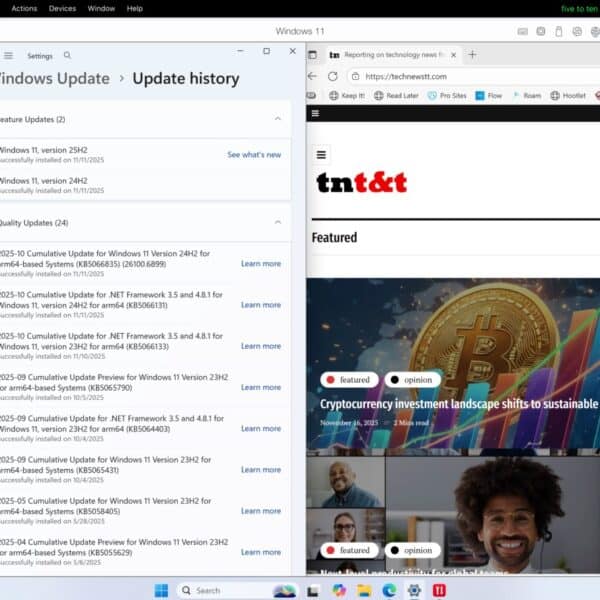Image resolution: width=600 pixels, height=600 pixels.
Task: Go back in the Edge browser
Action: pyautogui.click(x=313, y=76)
